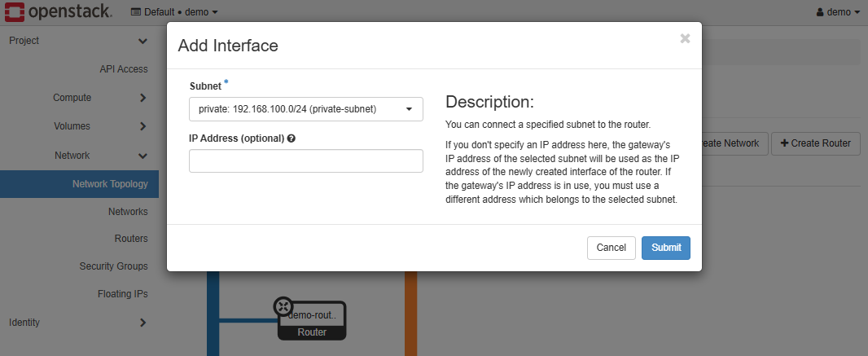
Task: Close the Add Interface dialog with X
Action: point(685,38)
